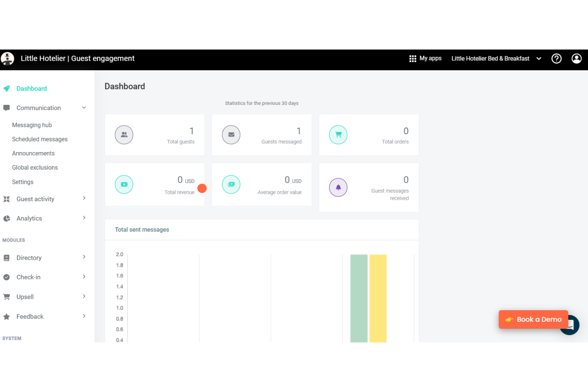Screen dimensions: 588x392
Task: Click the orange notification dot on Total revenue
Action: [x=202, y=188]
